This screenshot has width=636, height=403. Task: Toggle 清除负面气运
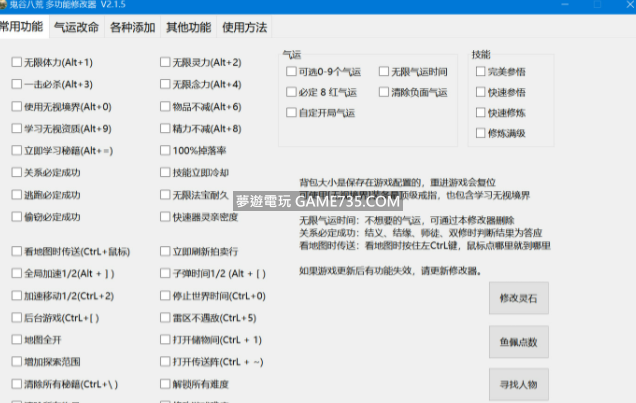tap(384, 92)
